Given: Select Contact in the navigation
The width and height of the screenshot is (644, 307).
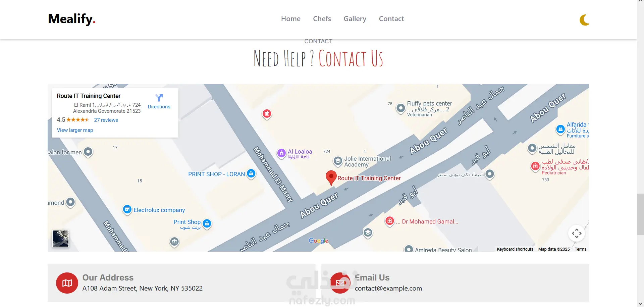Looking at the screenshot, I should tap(391, 19).
